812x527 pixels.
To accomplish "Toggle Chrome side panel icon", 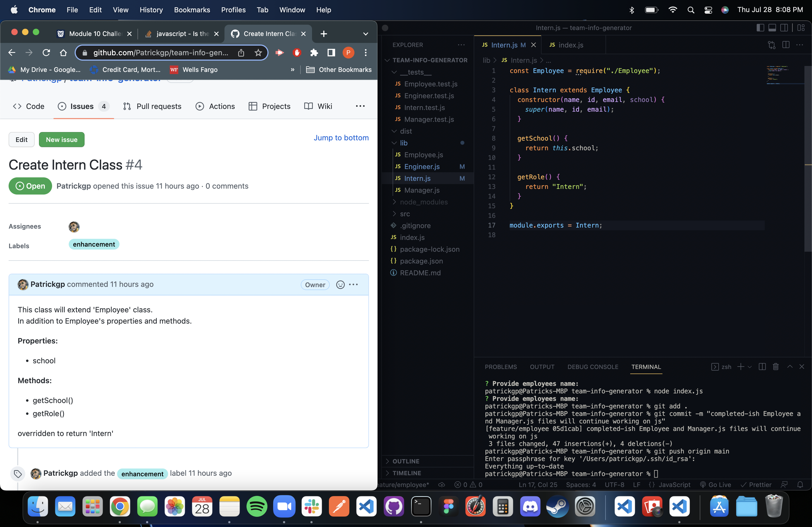I will point(331,53).
